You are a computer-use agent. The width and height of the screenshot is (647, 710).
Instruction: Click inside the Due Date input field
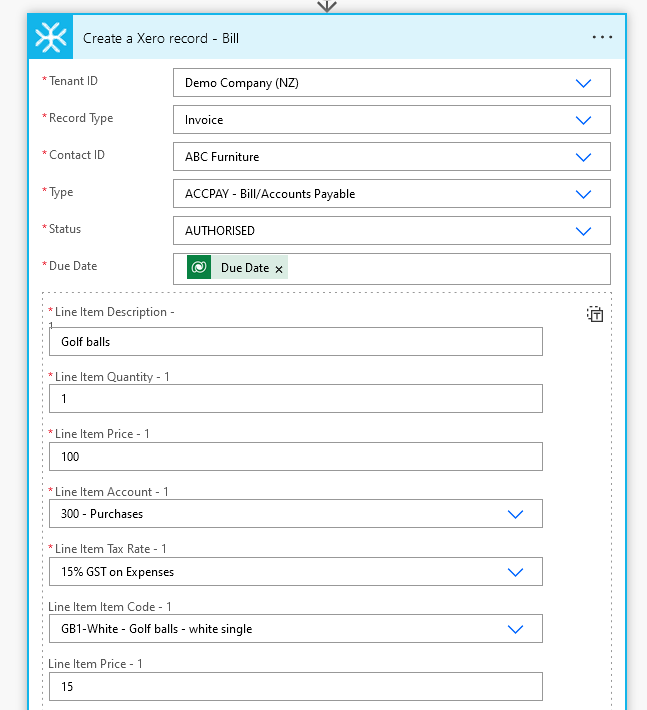[x=392, y=269]
